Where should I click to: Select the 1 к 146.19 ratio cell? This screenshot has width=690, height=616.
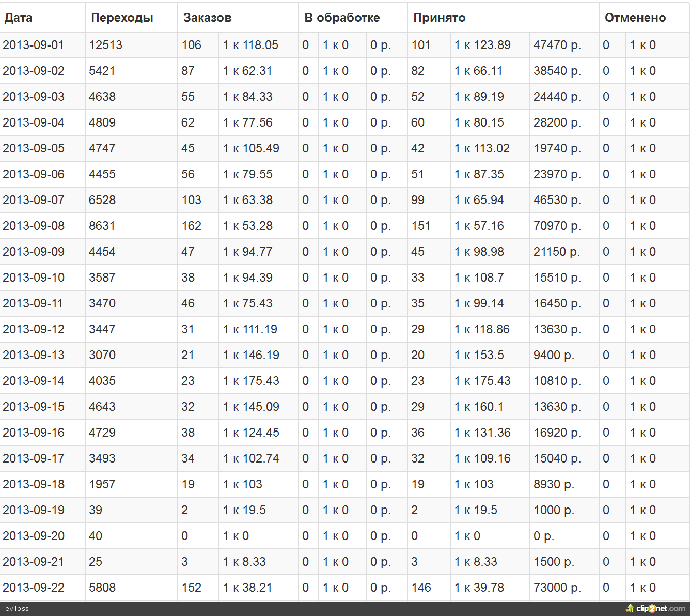coord(251,355)
